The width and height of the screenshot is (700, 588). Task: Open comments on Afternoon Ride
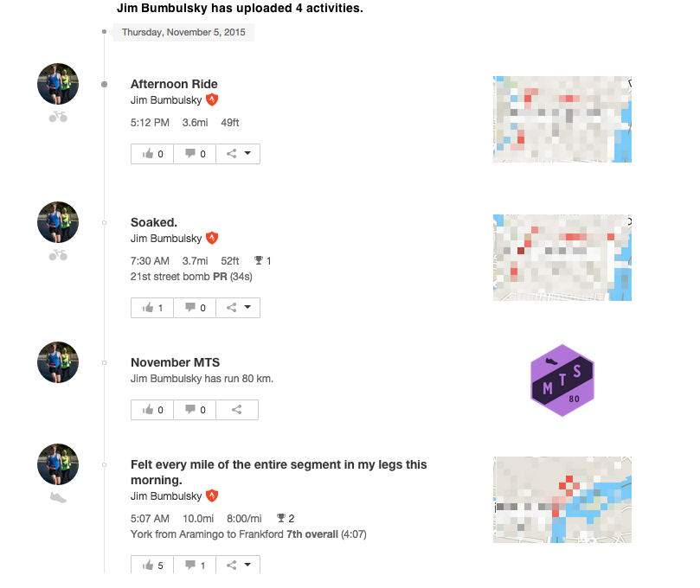pos(195,154)
